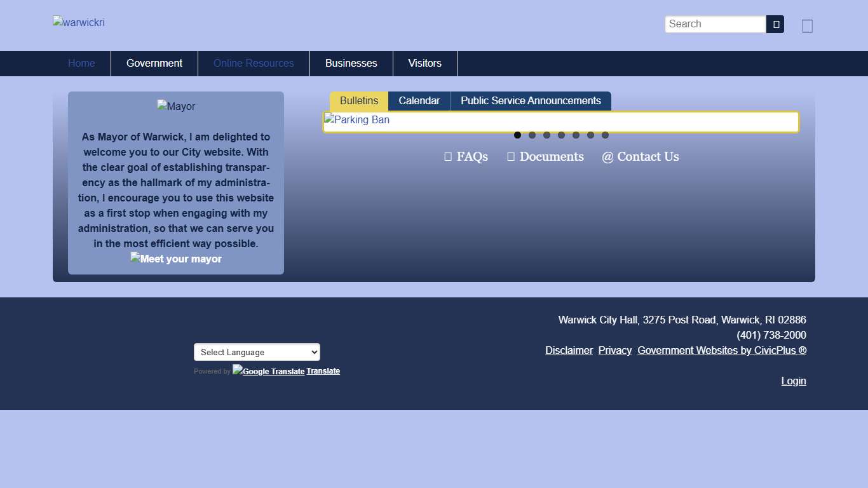Expand the Online Resources menu
Screen dimensions: 868x488
pyautogui.click(x=254, y=64)
